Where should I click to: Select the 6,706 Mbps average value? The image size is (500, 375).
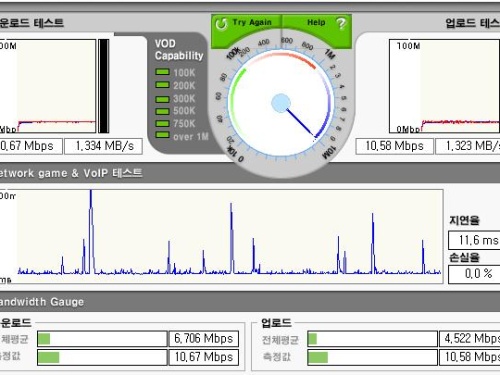click(x=204, y=339)
